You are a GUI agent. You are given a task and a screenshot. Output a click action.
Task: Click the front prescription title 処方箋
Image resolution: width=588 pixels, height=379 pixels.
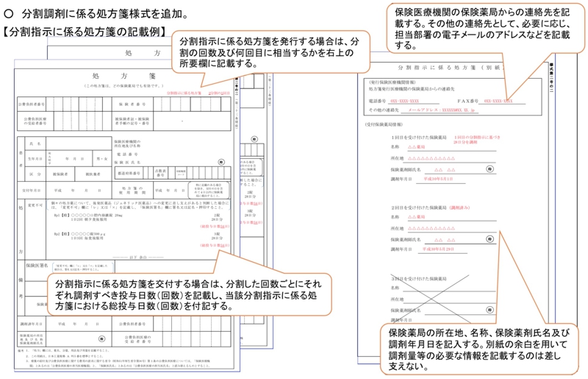click(x=123, y=77)
